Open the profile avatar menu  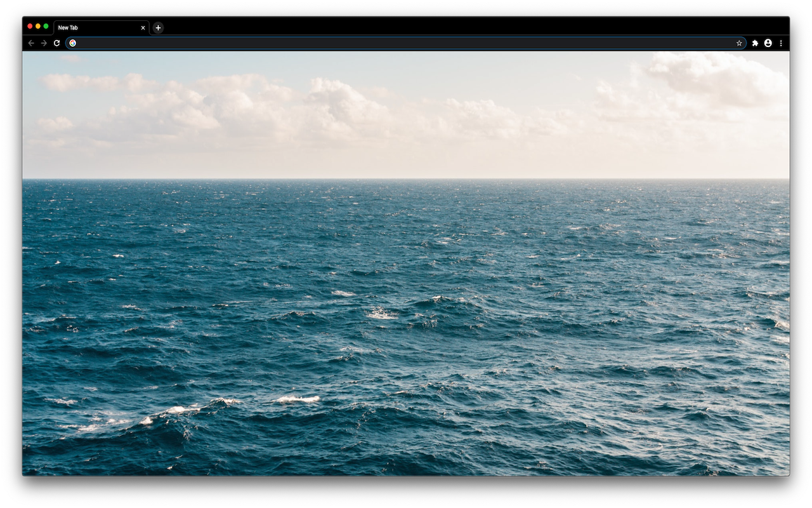[x=768, y=43]
